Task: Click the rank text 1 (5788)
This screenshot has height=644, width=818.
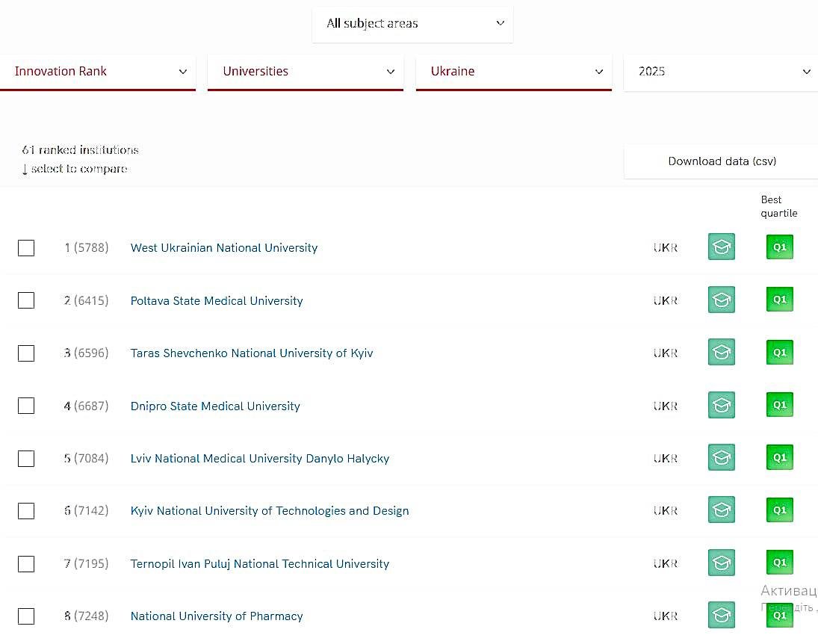Action: click(87, 247)
